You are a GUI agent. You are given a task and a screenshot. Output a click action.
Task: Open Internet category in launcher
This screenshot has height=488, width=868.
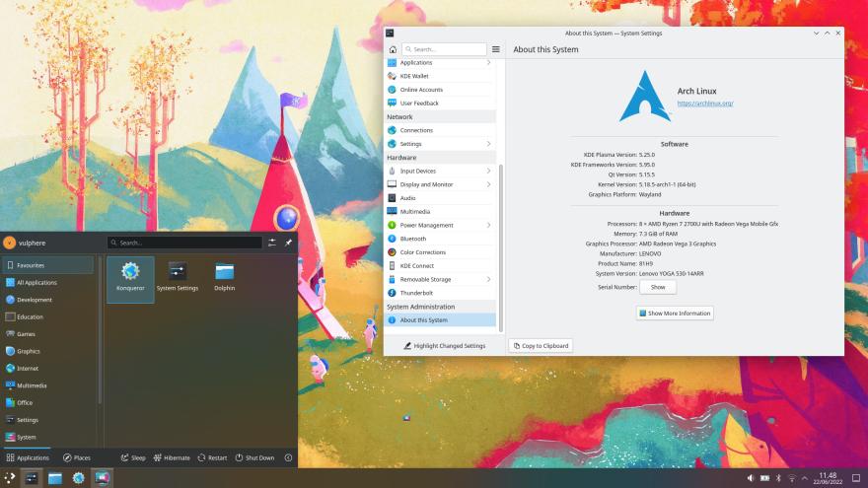pos(48,368)
